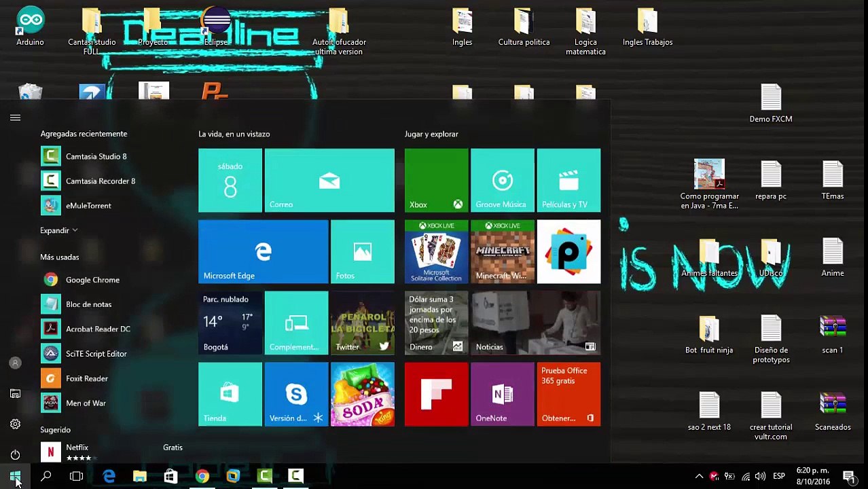This screenshot has height=489, width=868.
Task: Open the ESP language selector
Action: click(x=779, y=476)
